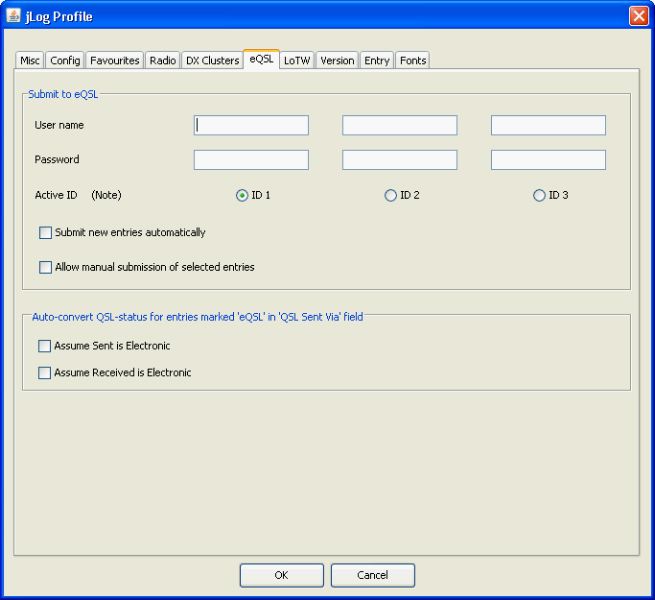The height and width of the screenshot is (600, 655).
Task: Click the Cancel button
Action: pyautogui.click(x=372, y=575)
